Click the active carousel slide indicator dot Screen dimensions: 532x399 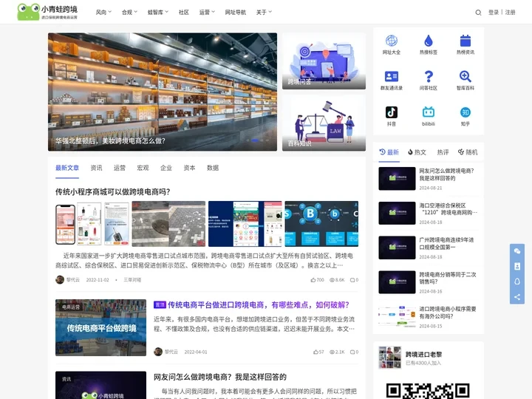pos(255,140)
